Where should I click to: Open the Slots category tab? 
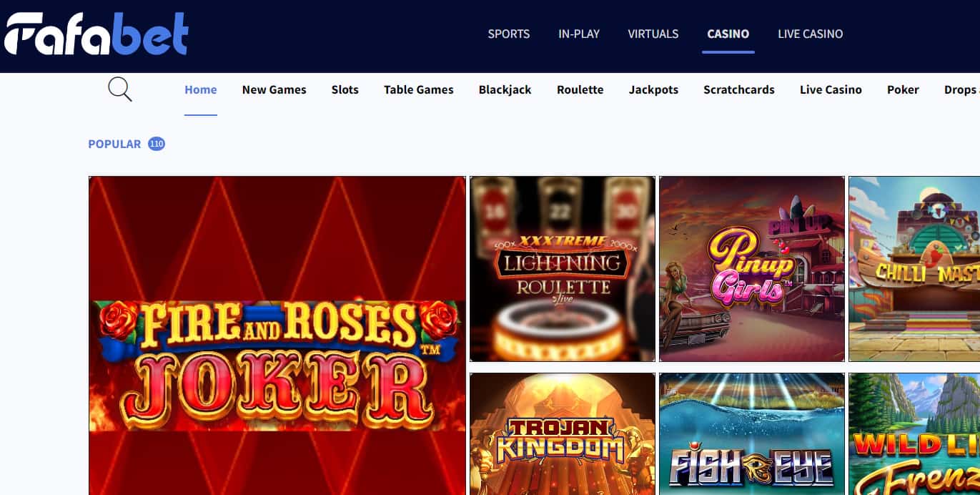345,89
